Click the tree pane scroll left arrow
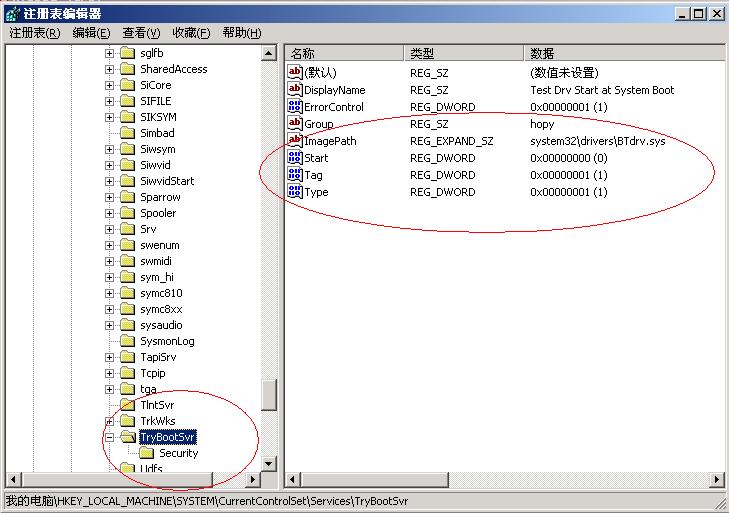This screenshot has height=513, width=729. 13,479
